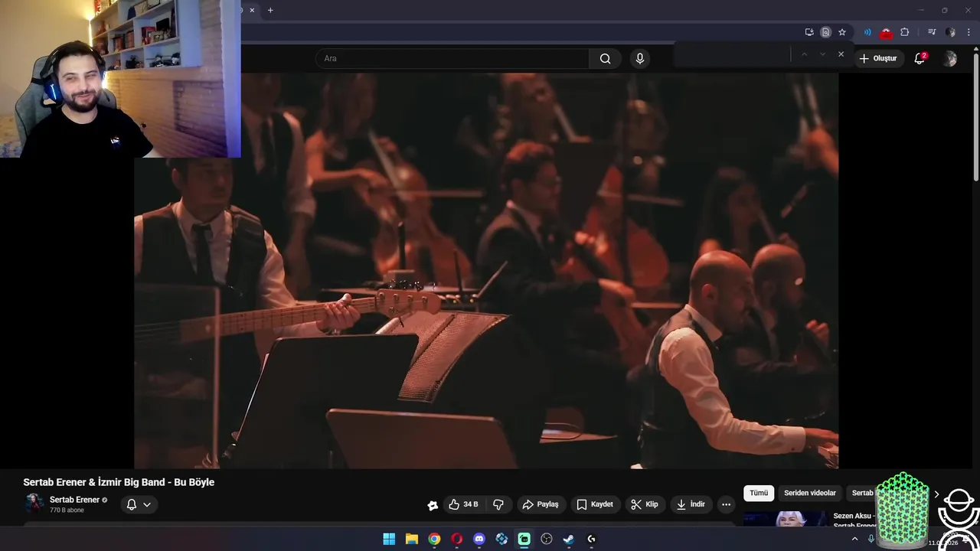Open the Chrome extensions puzzle icon
This screenshot has width=980, height=551.
click(x=905, y=32)
